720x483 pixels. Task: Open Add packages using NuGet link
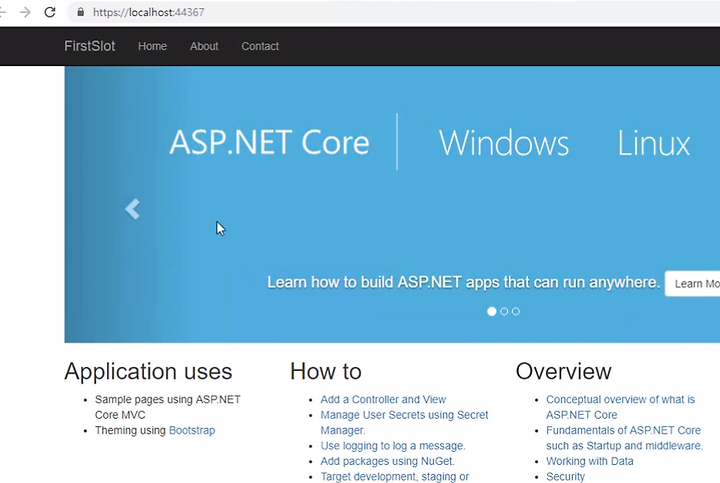(x=387, y=461)
